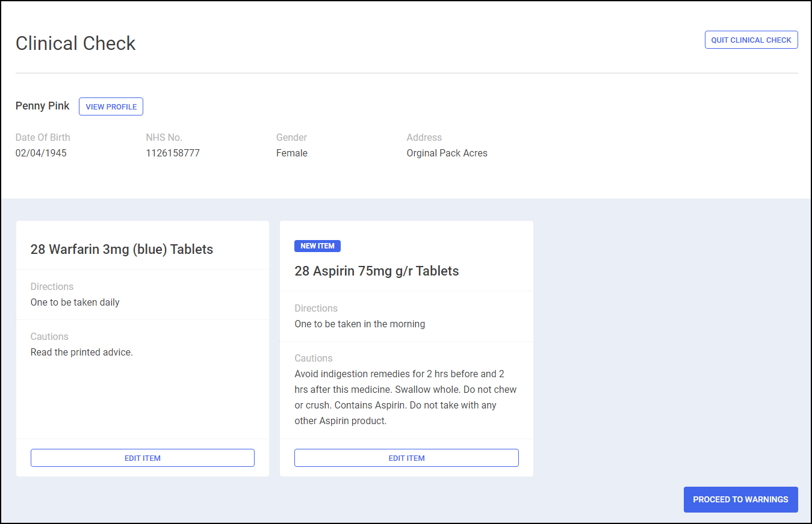Click the Quit Clinical Check button
Viewport: 812px width, 524px height.
coord(751,40)
